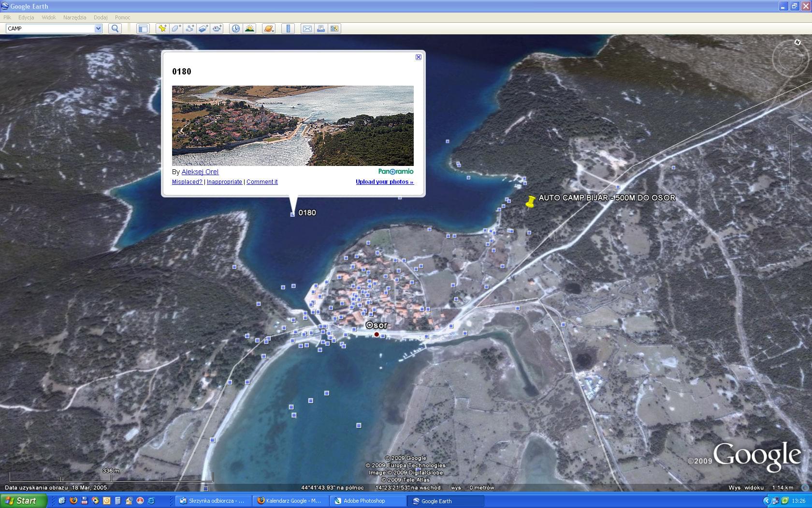View in Google Maps icon

[334, 29]
